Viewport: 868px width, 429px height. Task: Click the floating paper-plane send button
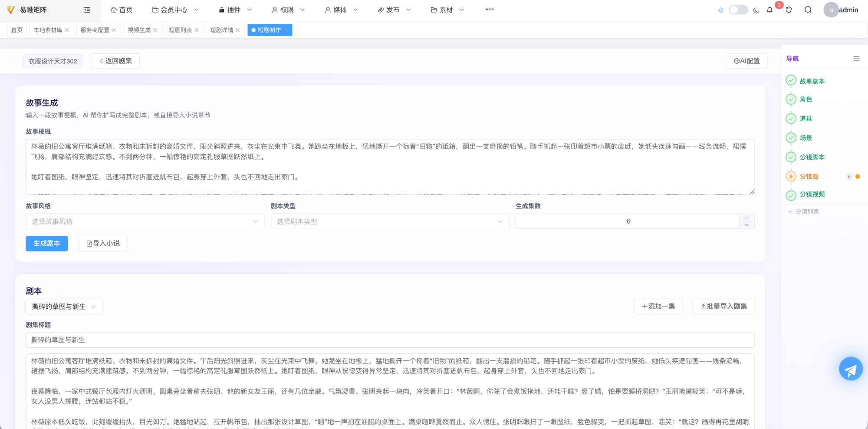[851, 369]
